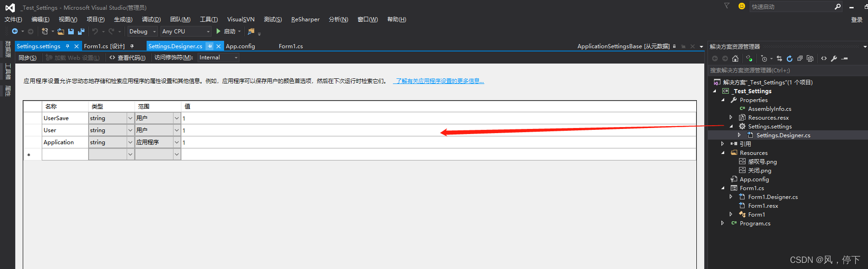
Task: Toggle pin on the Settings.settings tab
Action: 67,46
